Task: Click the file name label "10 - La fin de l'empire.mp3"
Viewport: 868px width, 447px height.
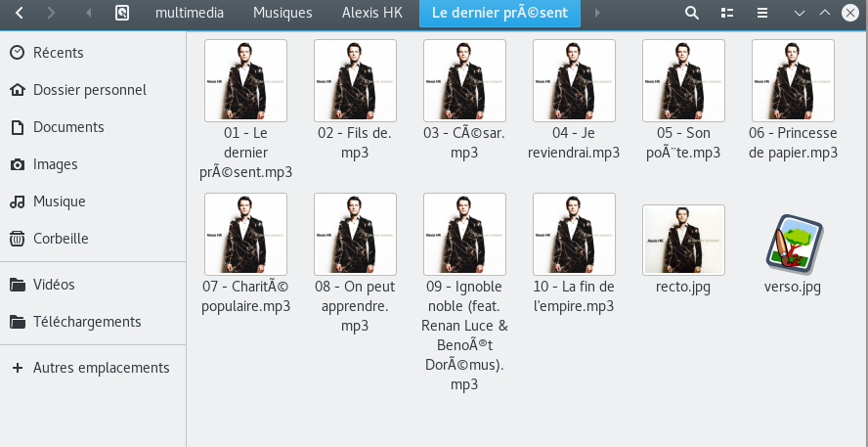Action: 574,296
